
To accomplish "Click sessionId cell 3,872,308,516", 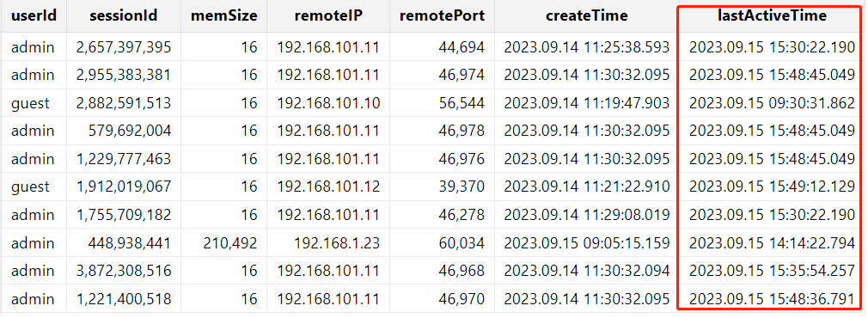I will coord(124,271).
